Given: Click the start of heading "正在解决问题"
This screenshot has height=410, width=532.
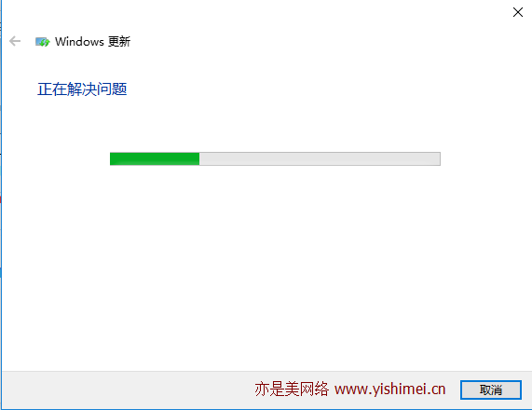Looking at the screenshot, I should coord(45,89).
